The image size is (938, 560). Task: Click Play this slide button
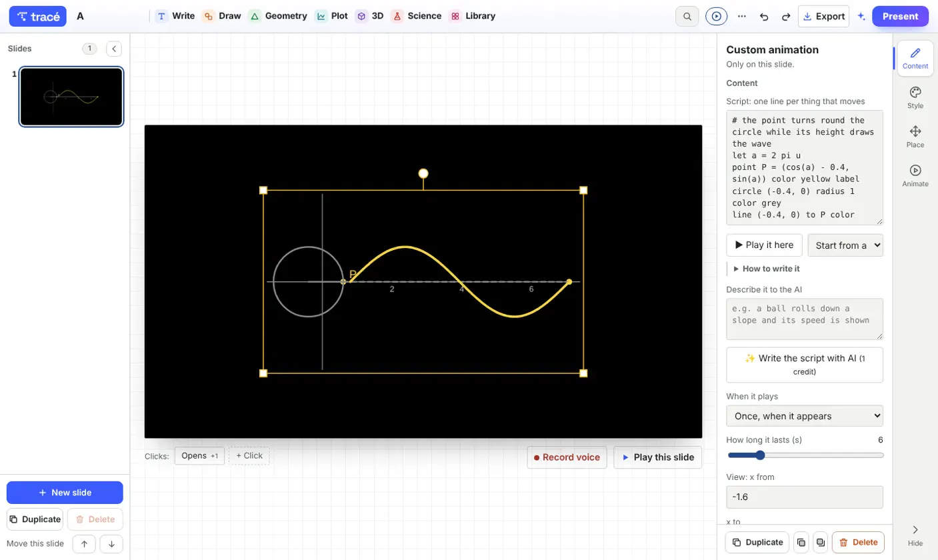658,457
